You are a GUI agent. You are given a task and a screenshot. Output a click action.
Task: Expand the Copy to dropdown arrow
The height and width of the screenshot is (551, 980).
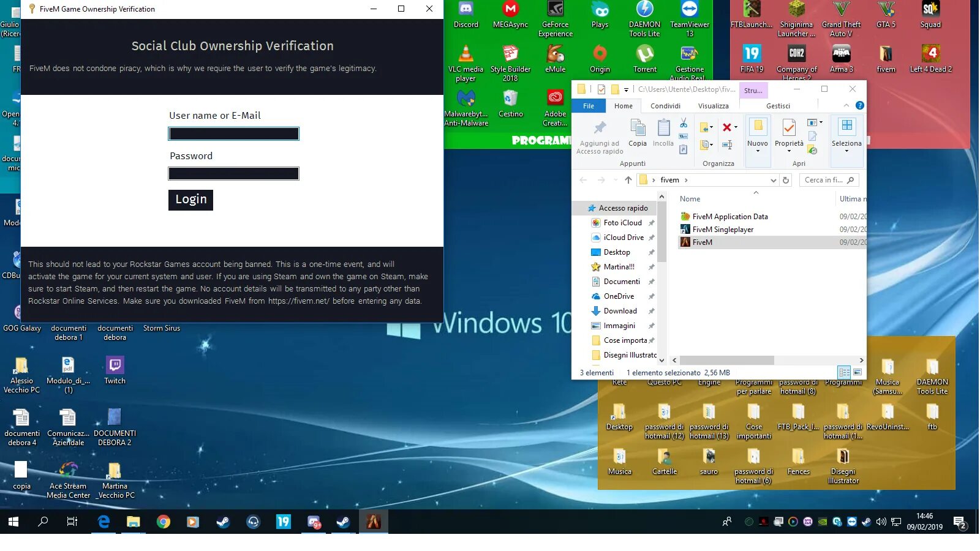[712, 145]
